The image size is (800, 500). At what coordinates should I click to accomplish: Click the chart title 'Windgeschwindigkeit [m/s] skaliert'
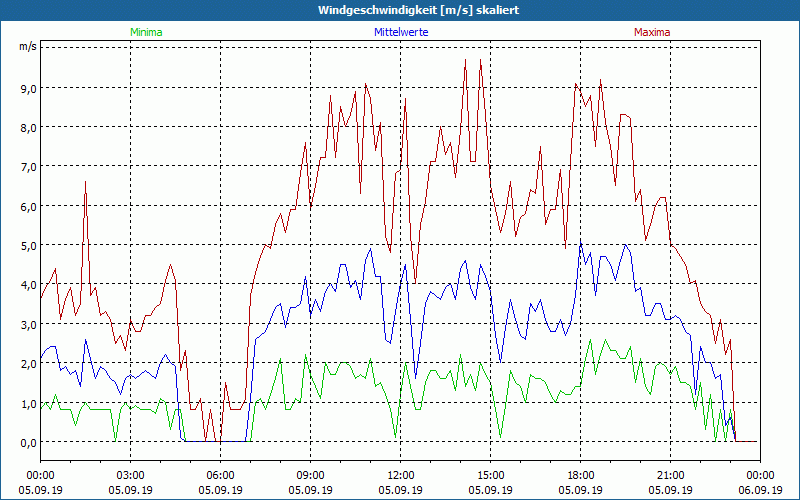(x=418, y=10)
